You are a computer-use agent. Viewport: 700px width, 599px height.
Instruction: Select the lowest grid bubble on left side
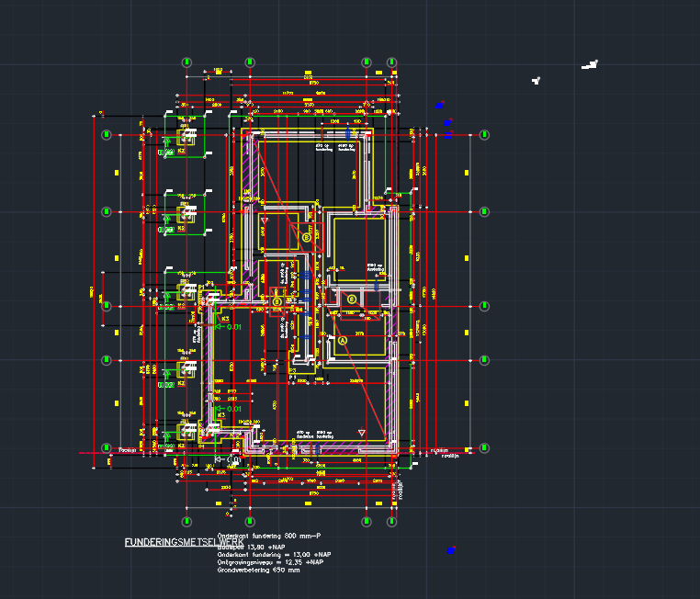tap(106, 448)
